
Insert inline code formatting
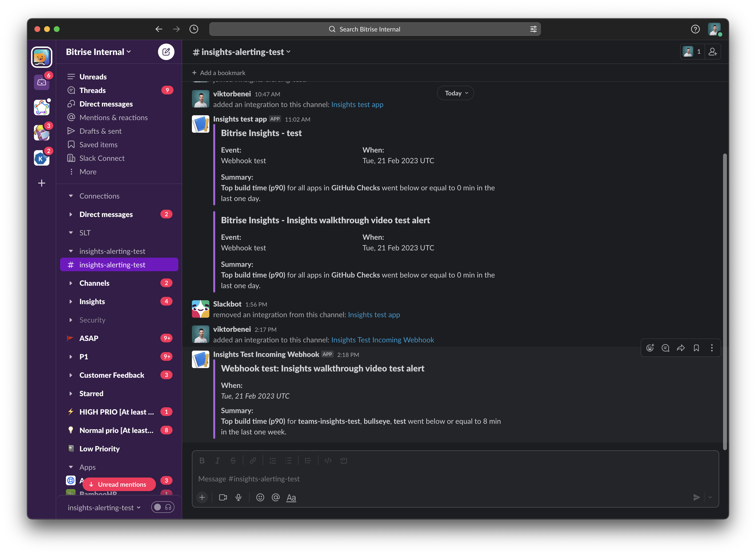pyautogui.click(x=328, y=461)
